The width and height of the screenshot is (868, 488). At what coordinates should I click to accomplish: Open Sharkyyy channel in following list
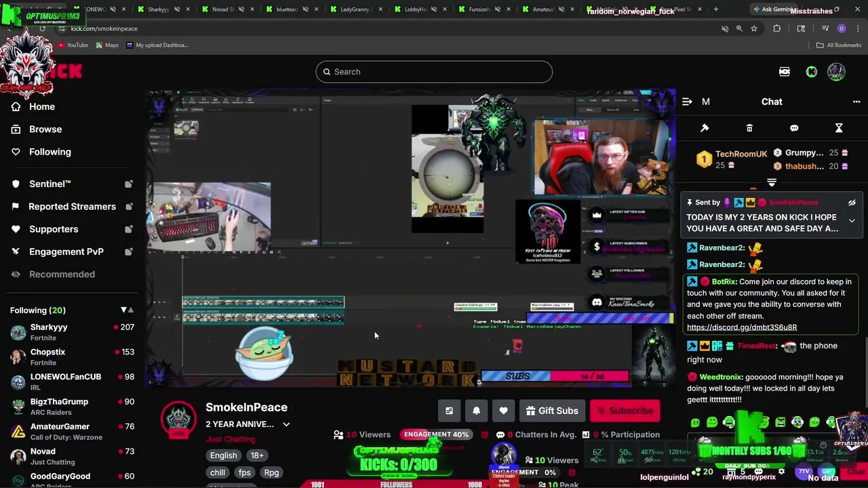pos(71,332)
